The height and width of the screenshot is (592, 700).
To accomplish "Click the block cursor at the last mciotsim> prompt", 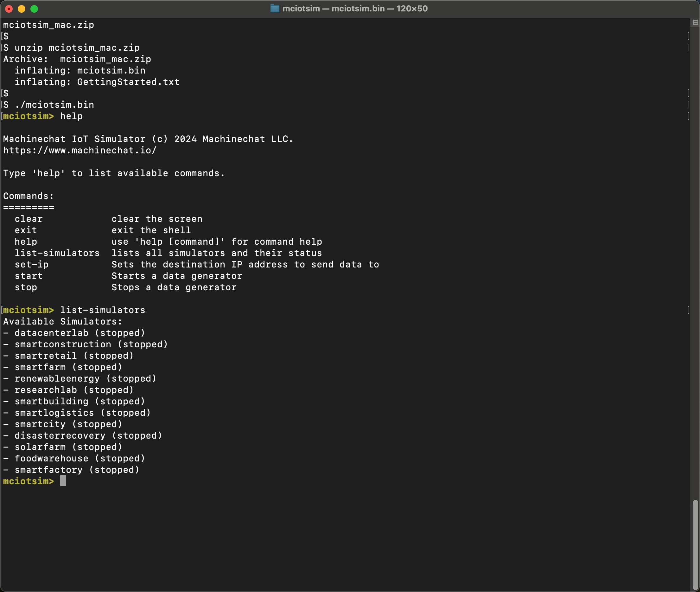I will (x=63, y=481).
